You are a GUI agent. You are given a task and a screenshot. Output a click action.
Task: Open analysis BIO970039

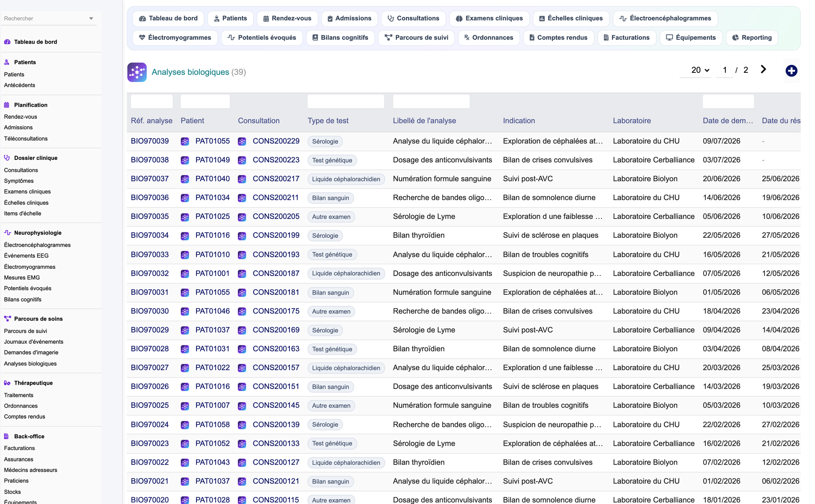[x=150, y=141]
